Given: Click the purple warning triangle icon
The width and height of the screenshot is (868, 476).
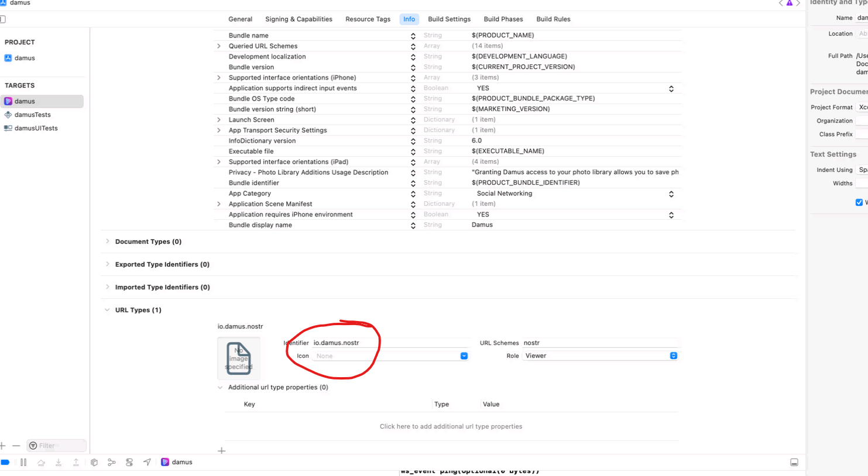Looking at the screenshot, I should click(790, 3).
